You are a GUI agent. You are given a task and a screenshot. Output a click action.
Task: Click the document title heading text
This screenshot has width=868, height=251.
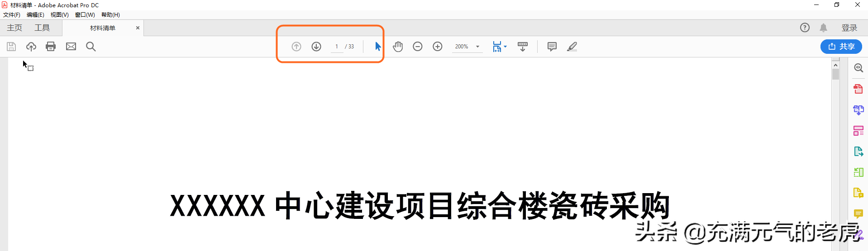(420, 206)
